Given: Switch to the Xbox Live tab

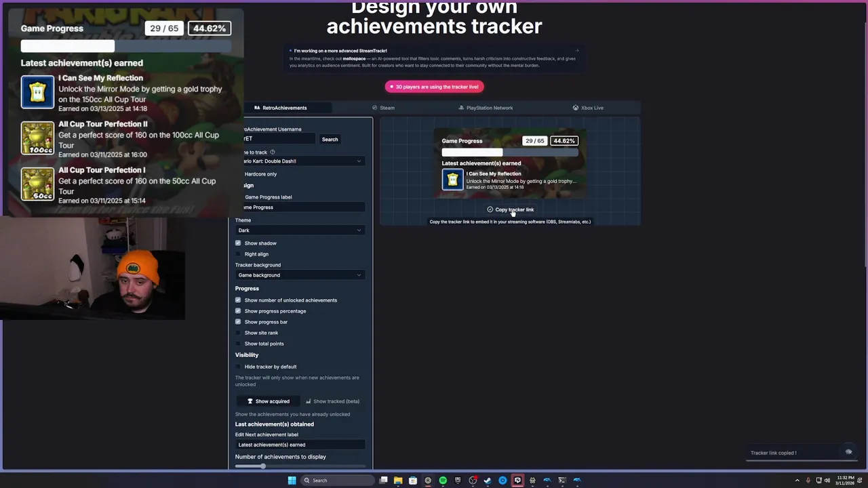Looking at the screenshot, I should pos(588,108).
